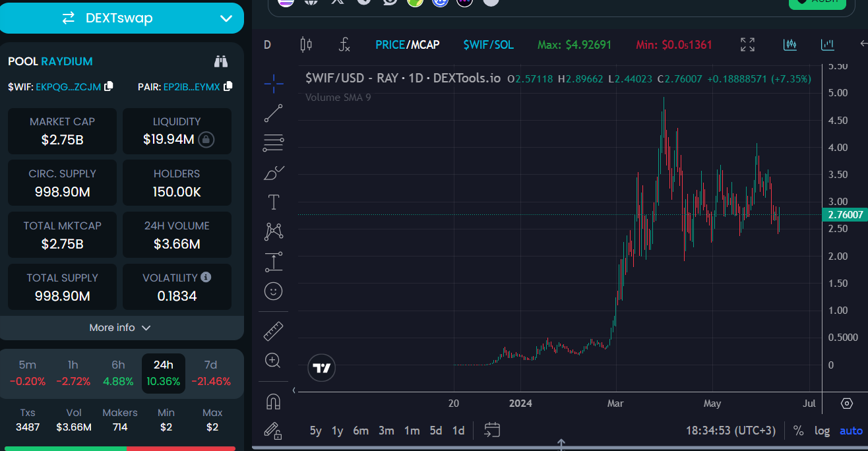Select the forecast/position measuring tool
The width and height of the screenshot is (868, 451).
274,261
